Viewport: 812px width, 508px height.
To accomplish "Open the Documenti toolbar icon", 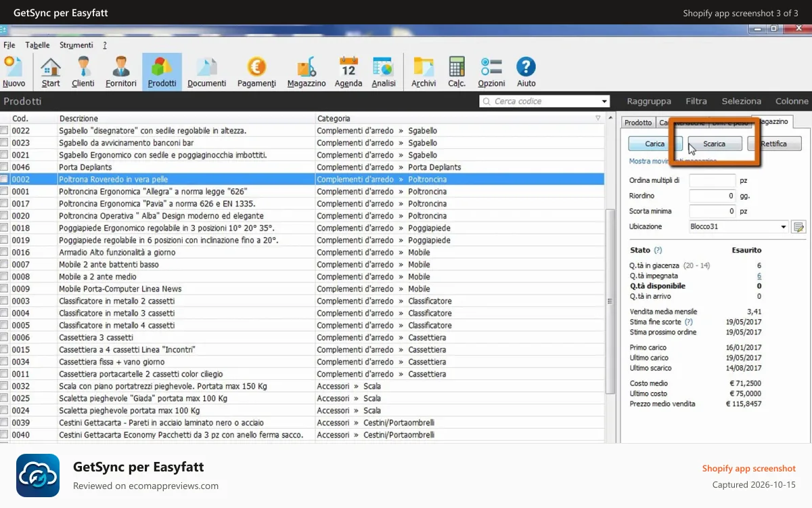I will [x=206, y=72].
